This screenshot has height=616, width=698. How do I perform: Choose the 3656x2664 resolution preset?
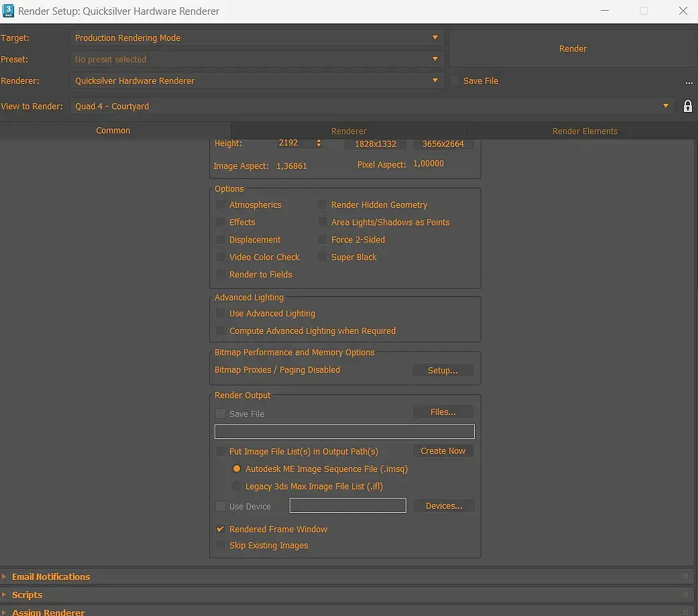443,143
